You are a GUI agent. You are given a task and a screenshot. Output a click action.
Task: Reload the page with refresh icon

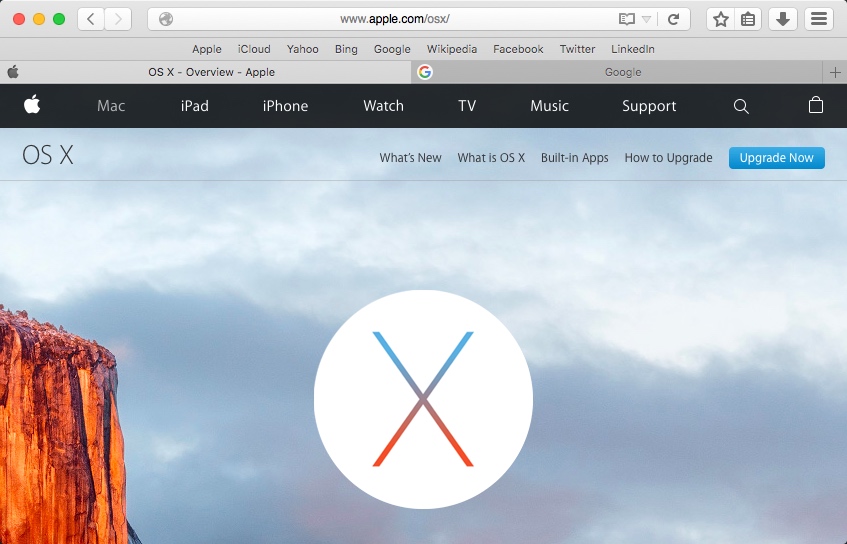pos(673,19)
